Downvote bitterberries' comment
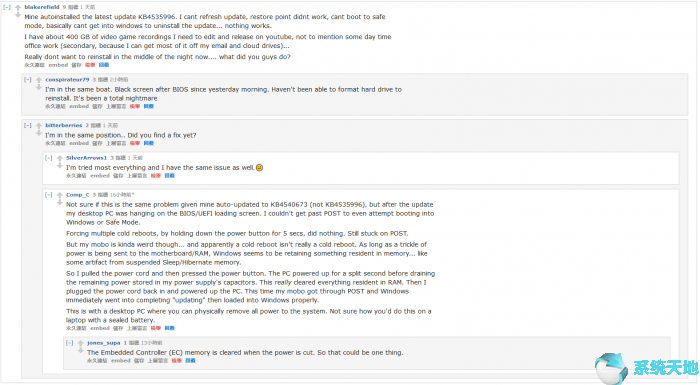The image size is (700, 385). (39, 134)
